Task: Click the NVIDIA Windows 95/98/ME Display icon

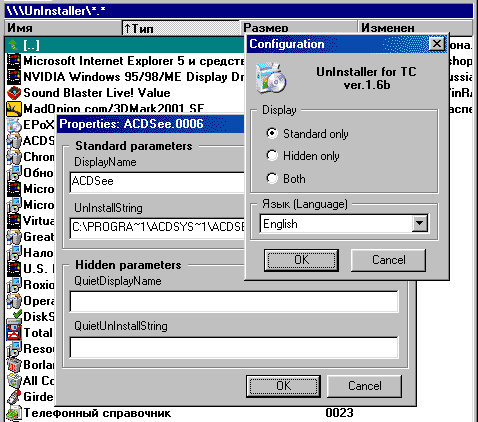Action: (x=14, y=77)
